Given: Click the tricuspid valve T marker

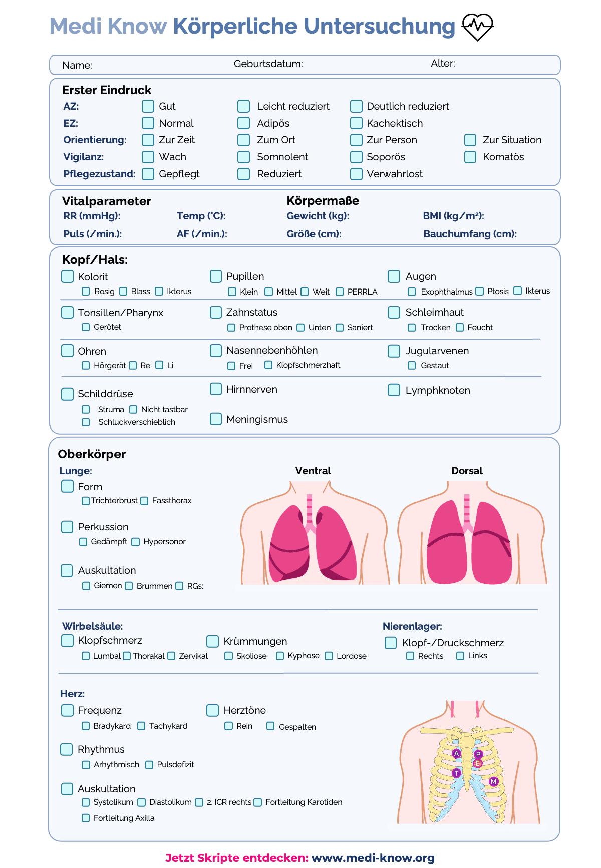Looking at the screenshot, I should (x=456, y=773).
